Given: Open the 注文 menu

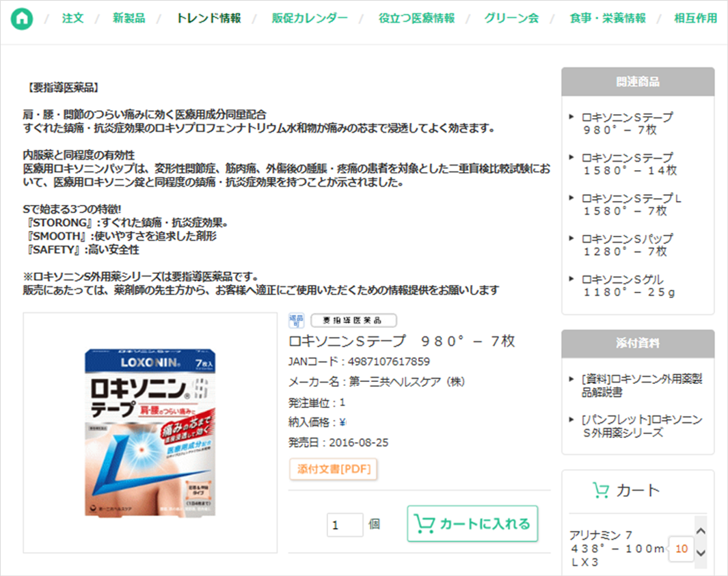Looking at the screenshot, I should click(x=73, y=18).
